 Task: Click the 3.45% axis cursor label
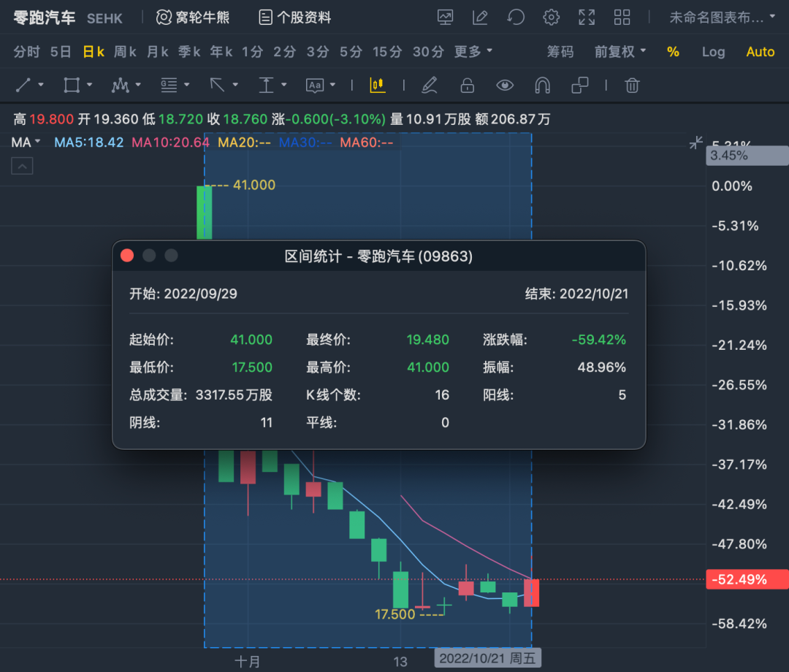pyautogui.click(x=748, y=156)
